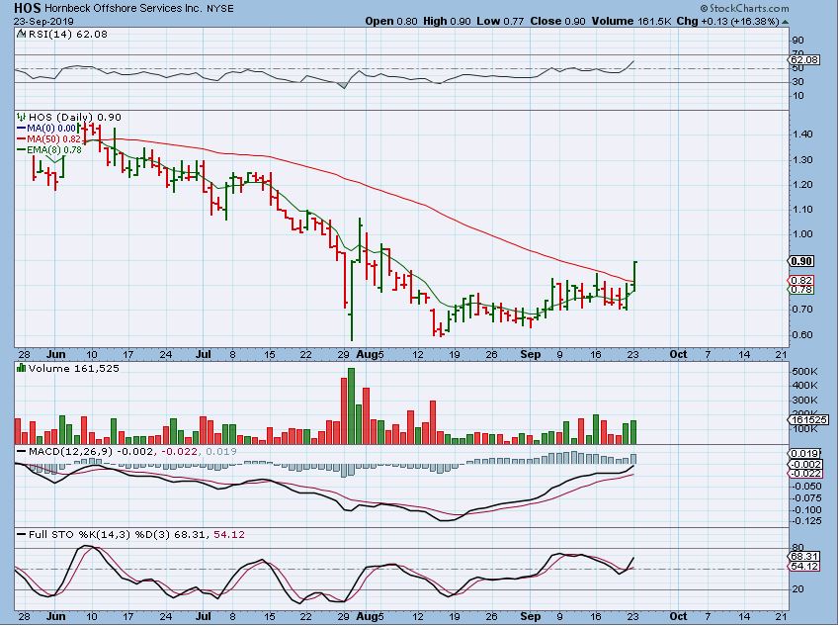
Task: Click the HOS (Daily) 0.90 label
Action: [x=75, y=118]
